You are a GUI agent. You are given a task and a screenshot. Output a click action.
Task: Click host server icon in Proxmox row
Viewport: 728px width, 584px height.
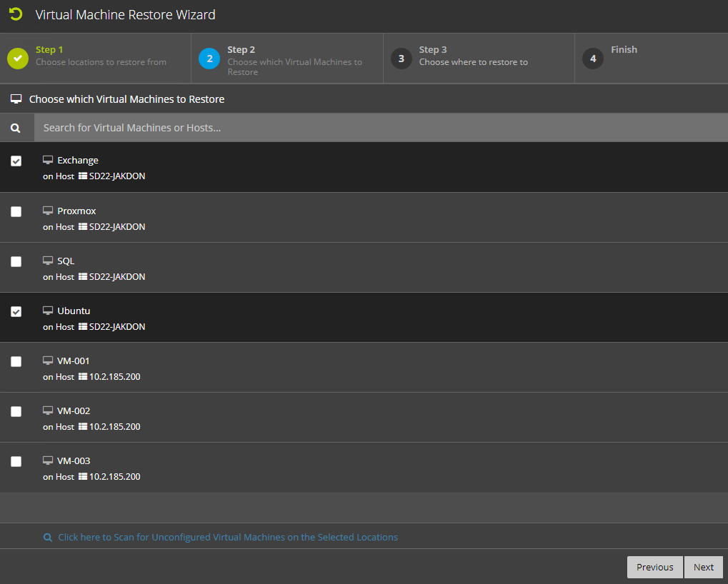pyautogui.click(x=83, y=226)
